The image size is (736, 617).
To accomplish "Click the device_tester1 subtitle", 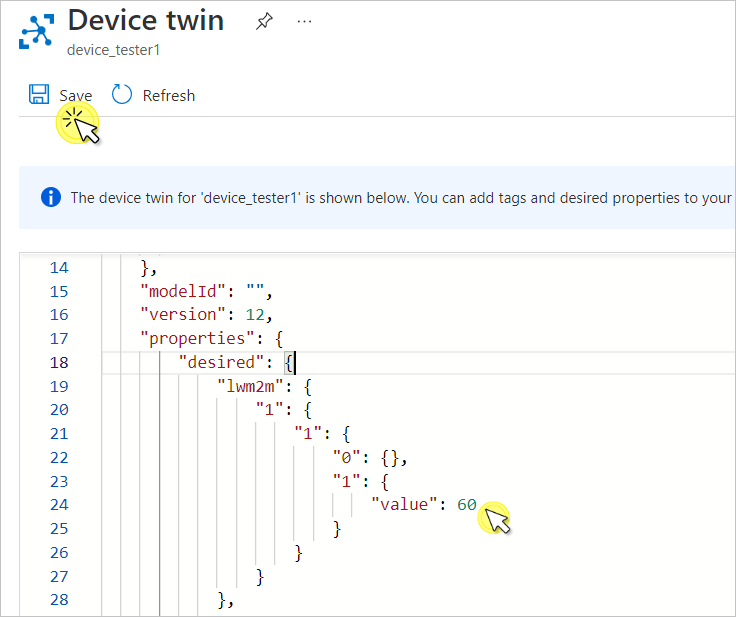I will pos(114,50).
